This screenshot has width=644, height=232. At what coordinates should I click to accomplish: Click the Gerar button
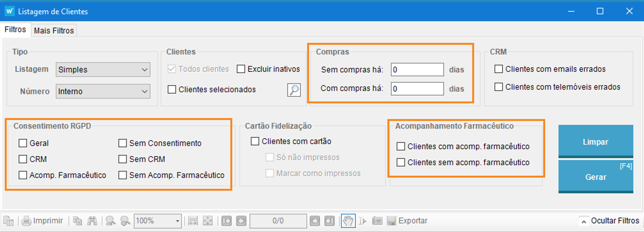(x=595, y=177)
